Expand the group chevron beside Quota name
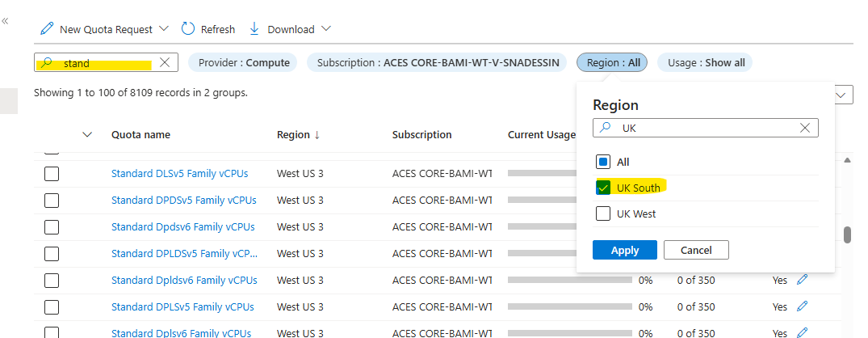The image size is (868, 338). tap(87, 135)
